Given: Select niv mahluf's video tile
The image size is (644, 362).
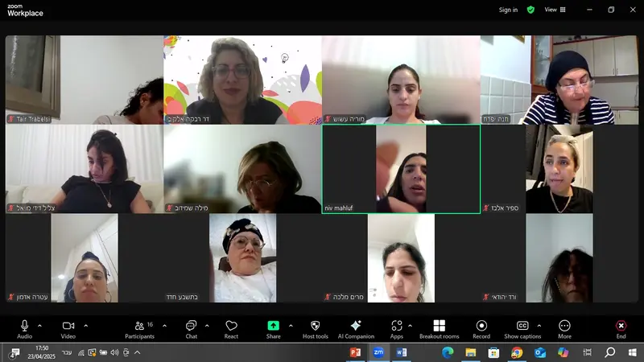Looking at the screenshot, I should (x=401, y=169).
